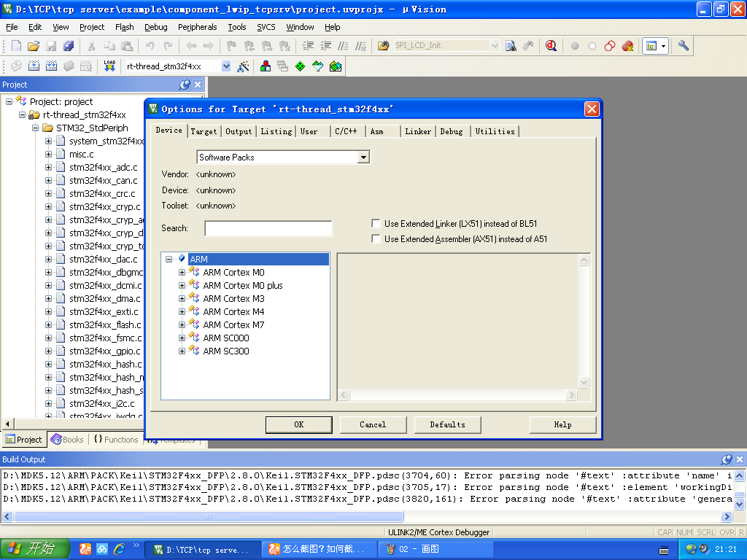Viewport: 747px width, 560px height.
Task: Expand the ARM Cortex M0 node
Action: pos(182,273)
